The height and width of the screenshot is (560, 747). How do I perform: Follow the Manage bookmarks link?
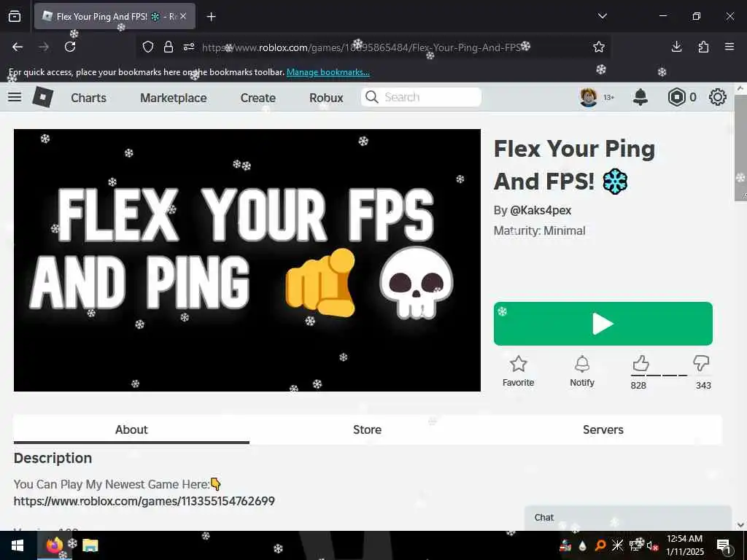pyautogui.click(x=328, y=72)
